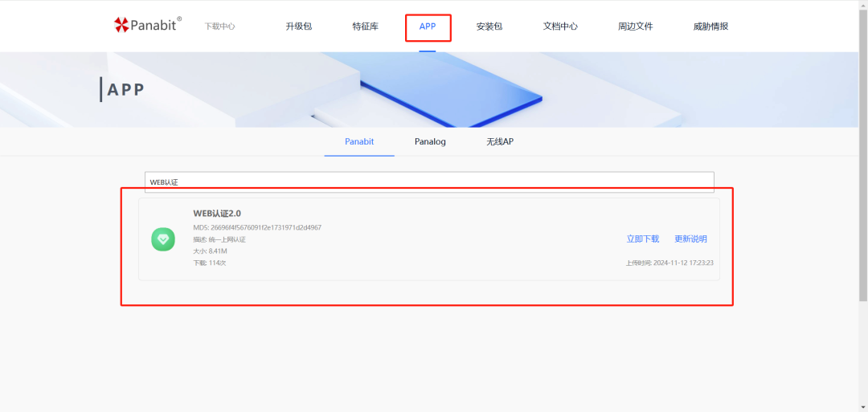Click the 下载: 114次 text
Viewport: 868px width, 412px height.
(x=209, y=263)
